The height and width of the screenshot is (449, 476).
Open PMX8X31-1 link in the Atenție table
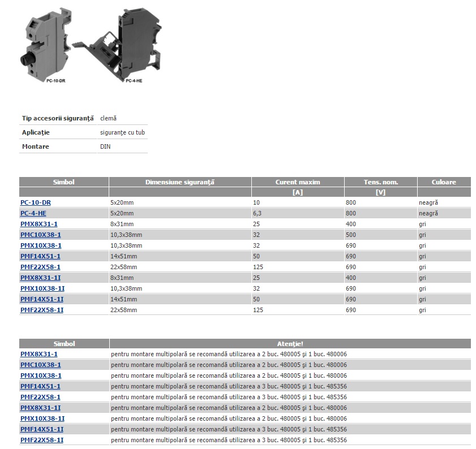(x=39, y=354)
